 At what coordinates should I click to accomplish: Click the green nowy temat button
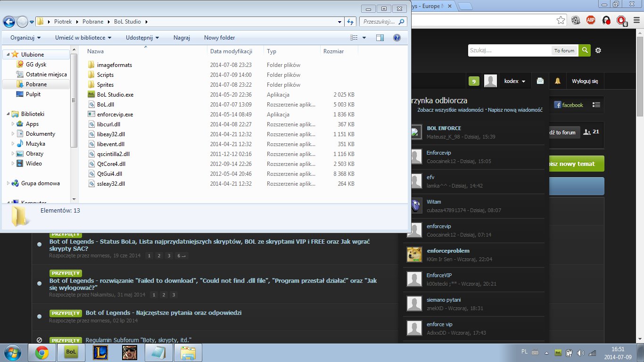tap(576, 164)
